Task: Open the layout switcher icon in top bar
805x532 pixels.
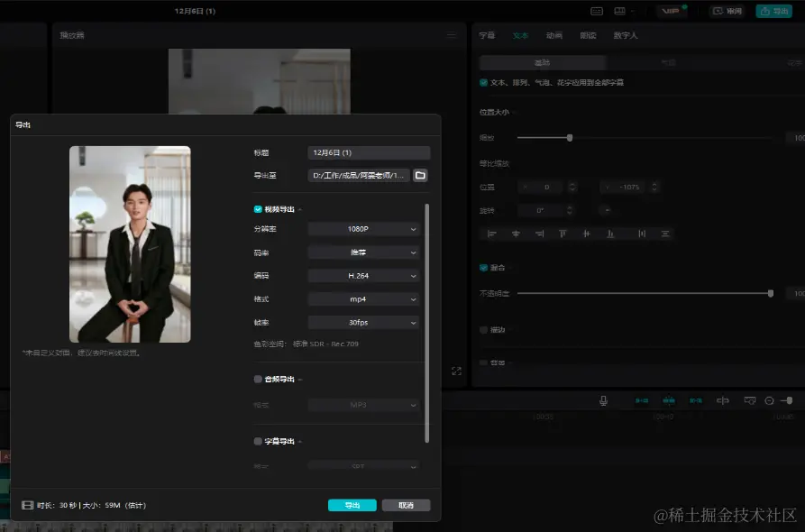Action: click(x=620, y=11)
